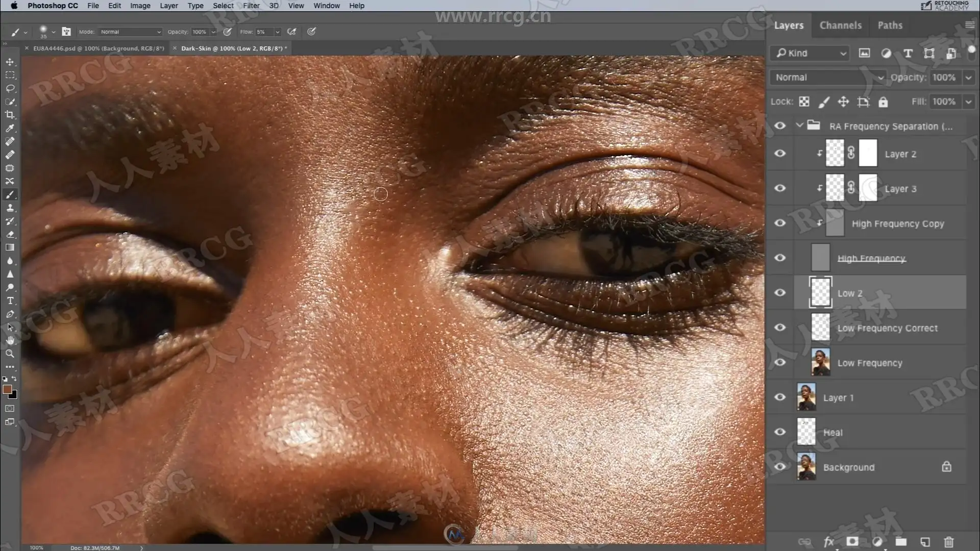Hide the Heal layer
Image resolution: width=980 pixels, height=551 pixels.
click(780, 432)
